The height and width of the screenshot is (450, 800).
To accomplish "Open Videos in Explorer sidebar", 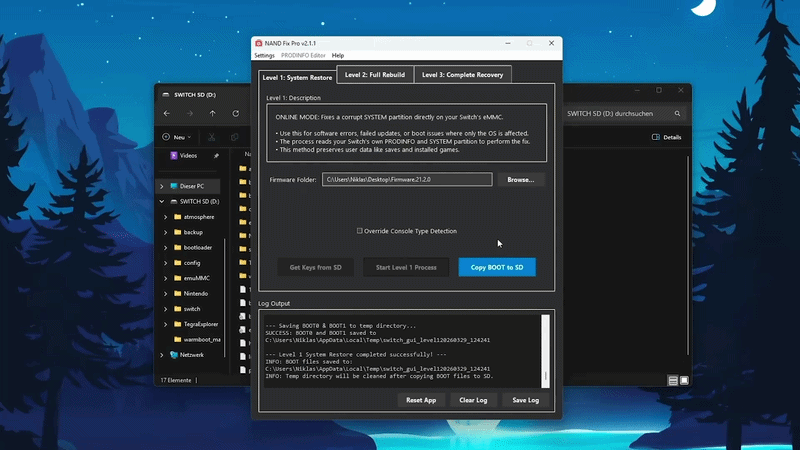I will click(188, 156).
